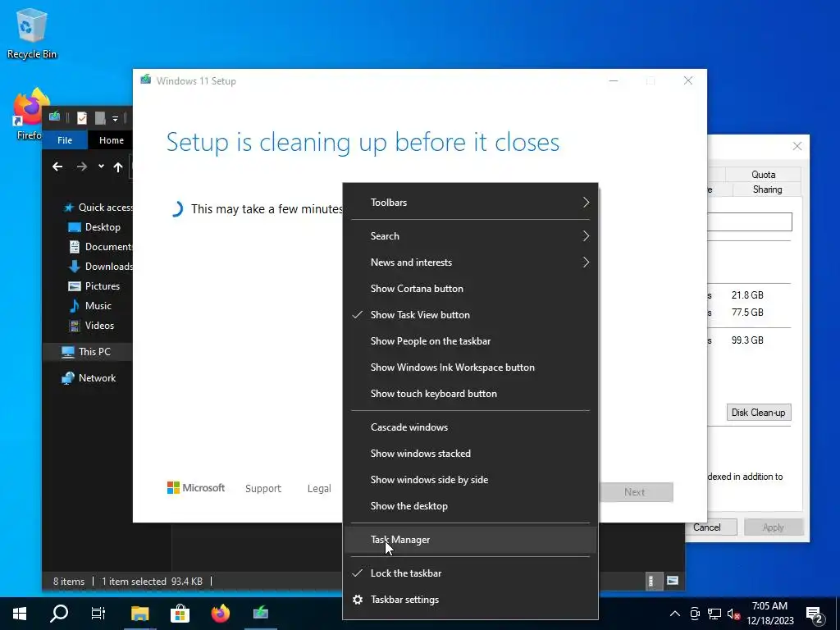Open Desktop in navigation pane
This screenshot has height=630, width=840.
[x=94, y=227]
